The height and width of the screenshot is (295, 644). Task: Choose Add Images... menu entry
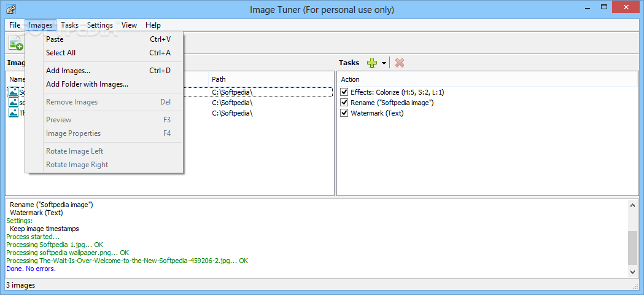pyautogui.click(x=104, y=71)
